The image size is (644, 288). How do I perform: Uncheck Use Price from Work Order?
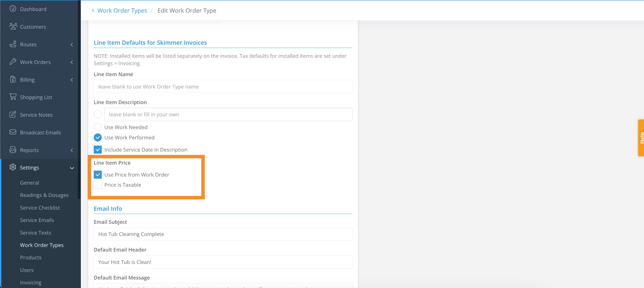[x=98, y=175]
